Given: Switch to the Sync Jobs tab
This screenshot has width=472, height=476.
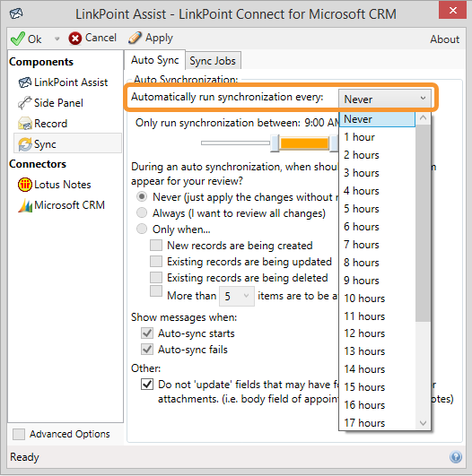Looking at the screenshot, I should tap(213, 61).
